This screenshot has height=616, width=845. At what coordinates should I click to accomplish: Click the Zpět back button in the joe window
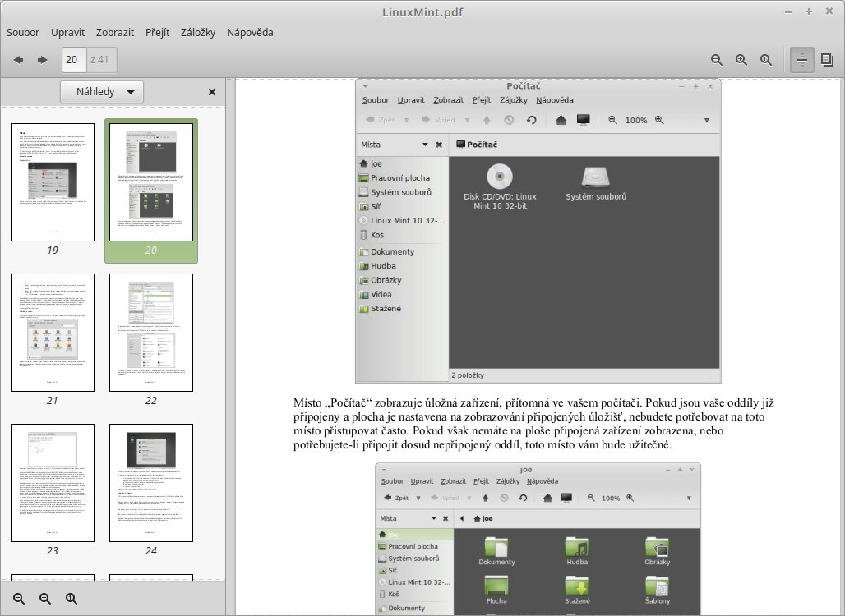point(395,498)
